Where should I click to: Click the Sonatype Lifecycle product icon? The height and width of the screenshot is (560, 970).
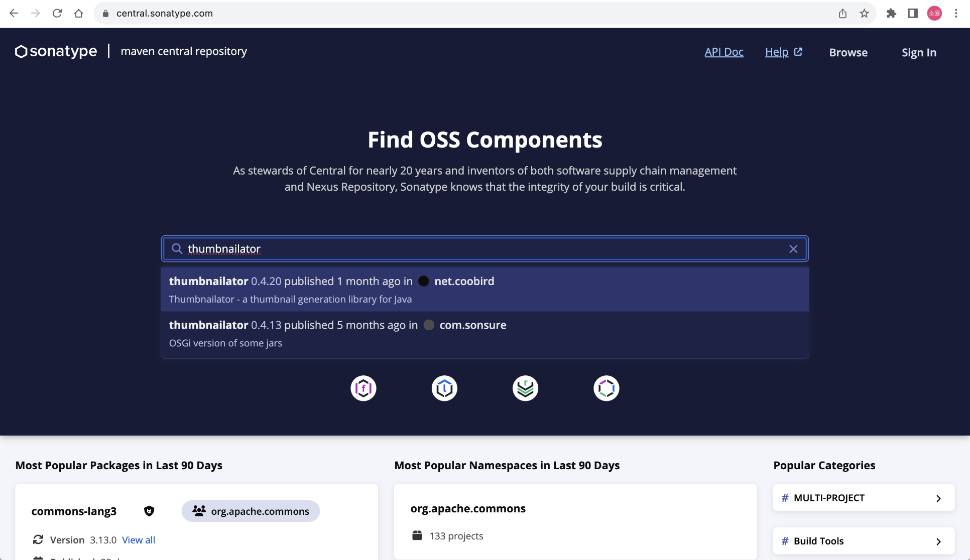coord(444,388)
